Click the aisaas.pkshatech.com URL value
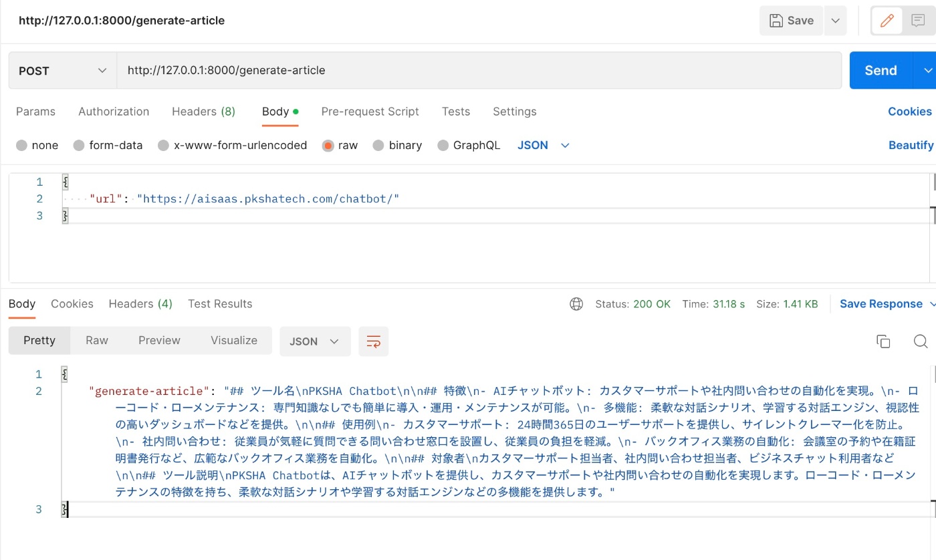This screenshot has width=936, height=560. [267, 198]
